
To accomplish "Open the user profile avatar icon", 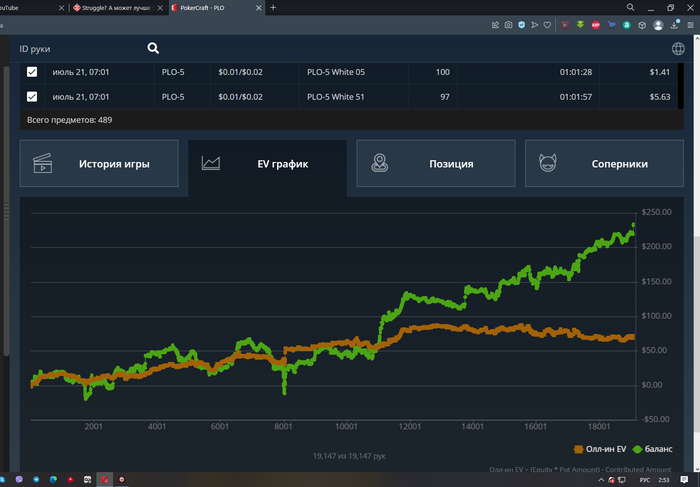I will [x=658, y=25].
